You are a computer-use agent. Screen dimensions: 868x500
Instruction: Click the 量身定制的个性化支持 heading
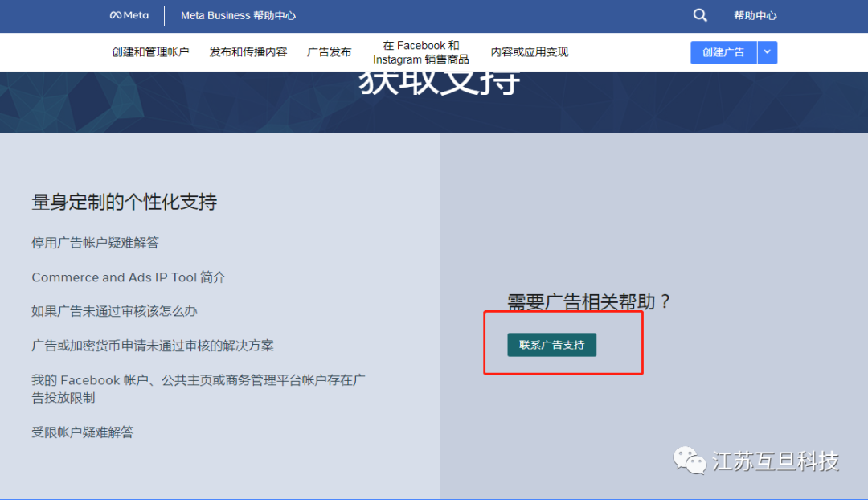coord(124,202)
